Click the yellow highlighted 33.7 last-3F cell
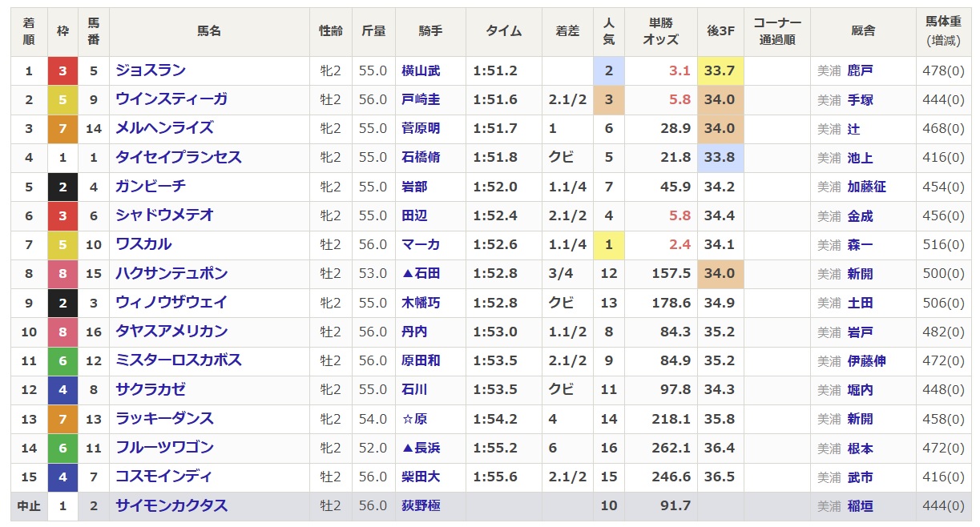This screenshot has width=980, height=527. (x=720, y=70)
